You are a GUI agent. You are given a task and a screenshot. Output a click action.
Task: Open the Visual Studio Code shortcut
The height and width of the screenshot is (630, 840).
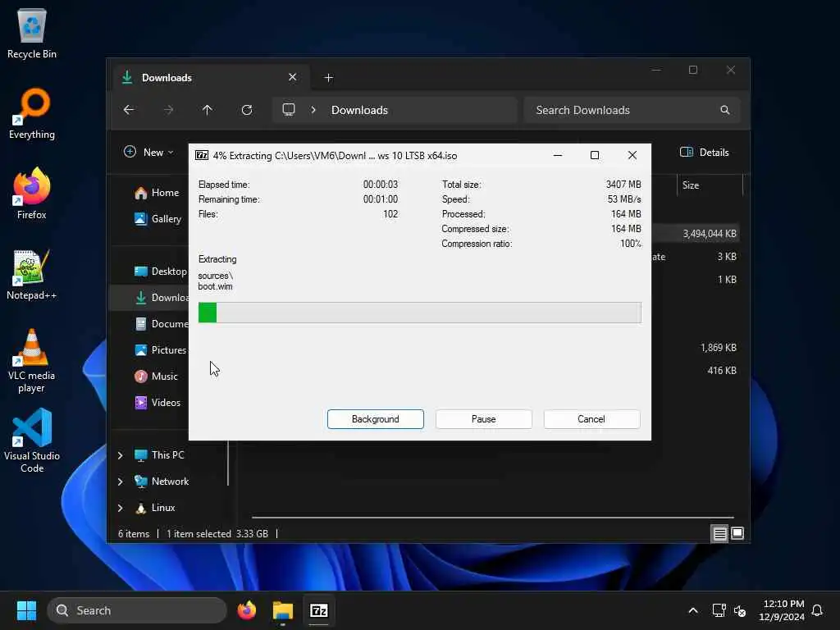coord(32,441)
